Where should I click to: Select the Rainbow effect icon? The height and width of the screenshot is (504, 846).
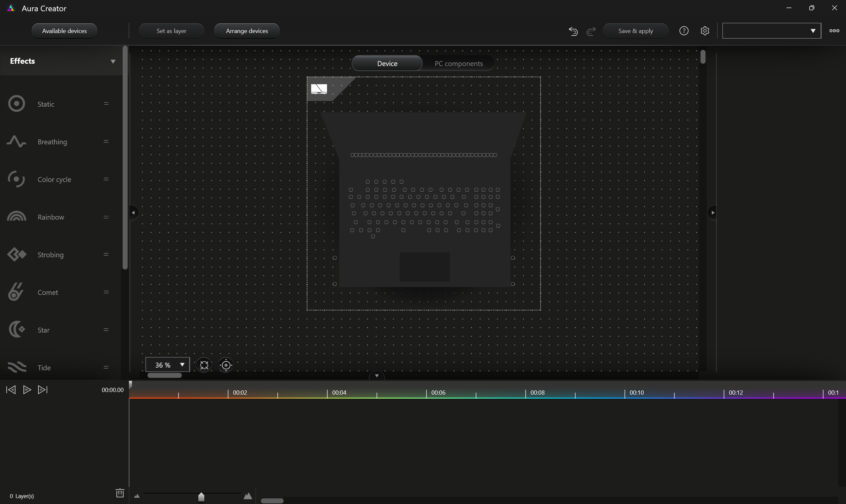[16, 216]
